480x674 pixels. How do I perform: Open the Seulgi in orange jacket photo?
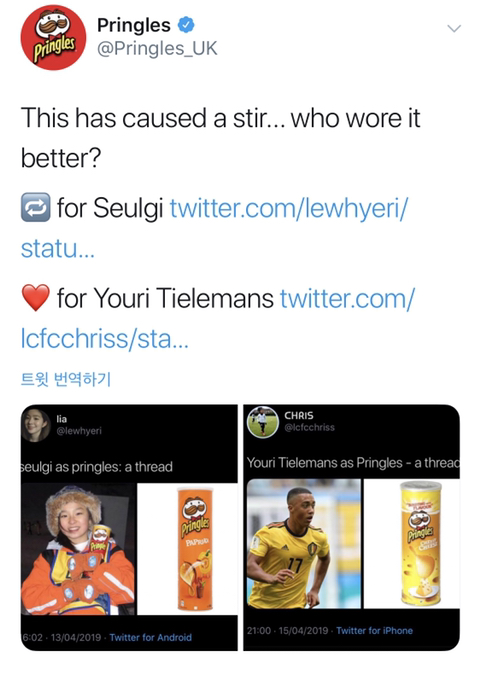pyautogui.click(x=79, y=549)
